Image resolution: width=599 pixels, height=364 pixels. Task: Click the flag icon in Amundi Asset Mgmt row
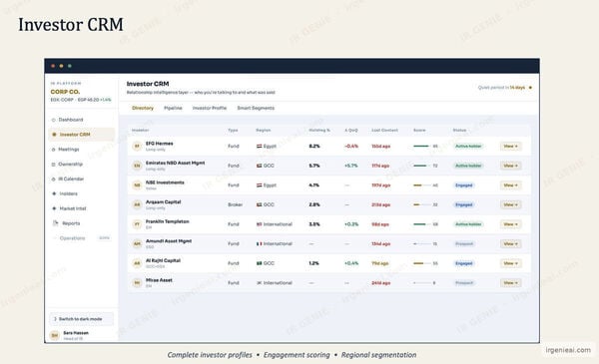(259, 243)
